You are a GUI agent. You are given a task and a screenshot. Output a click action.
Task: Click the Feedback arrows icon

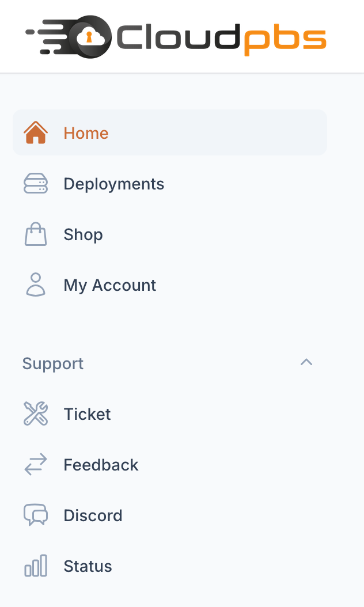coord(36,464)
